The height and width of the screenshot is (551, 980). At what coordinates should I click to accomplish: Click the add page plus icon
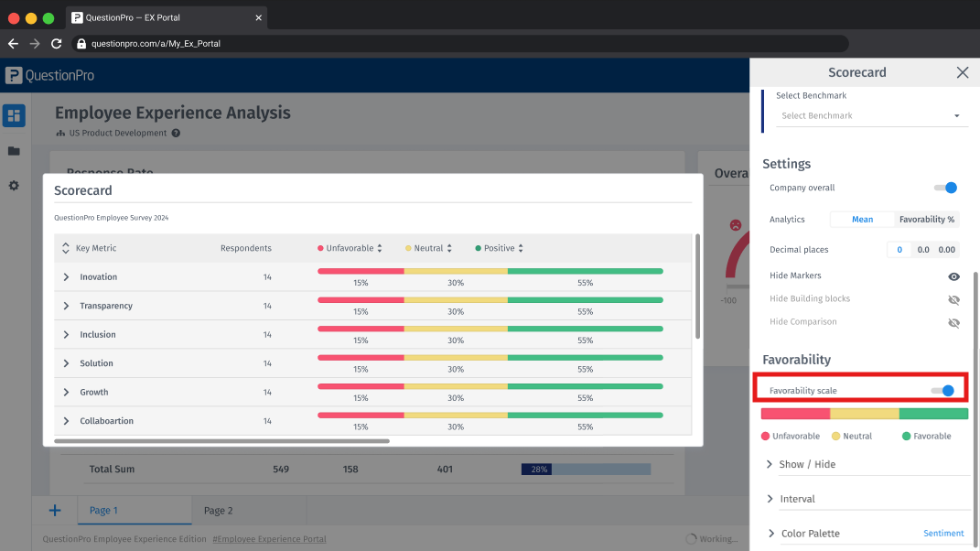55,511
